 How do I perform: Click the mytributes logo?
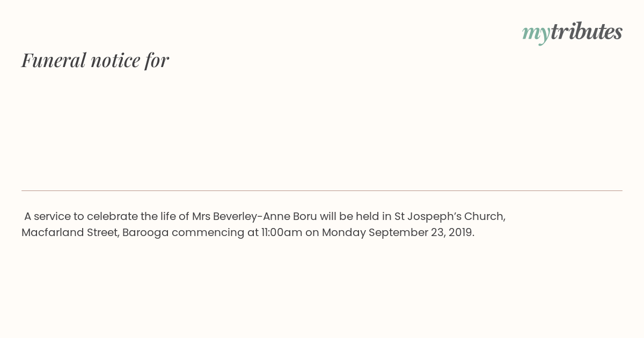coord(572,32)
